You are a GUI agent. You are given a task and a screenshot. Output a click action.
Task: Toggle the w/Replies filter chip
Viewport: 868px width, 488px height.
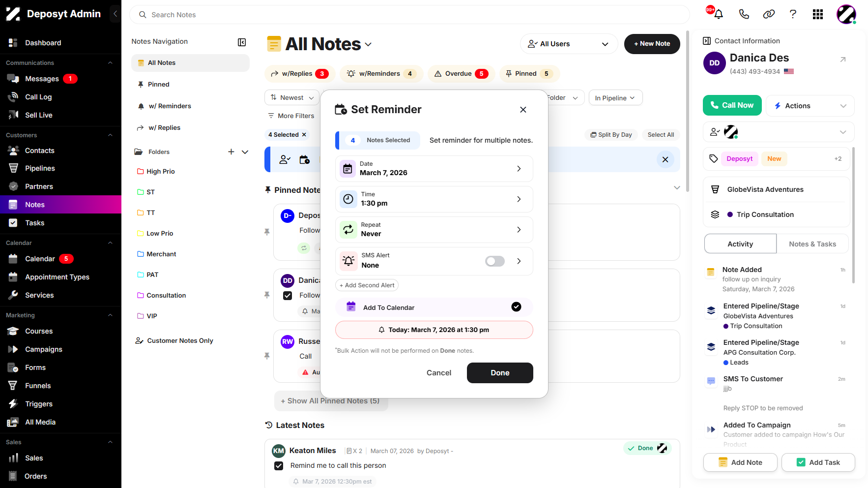tap(300, 74)
